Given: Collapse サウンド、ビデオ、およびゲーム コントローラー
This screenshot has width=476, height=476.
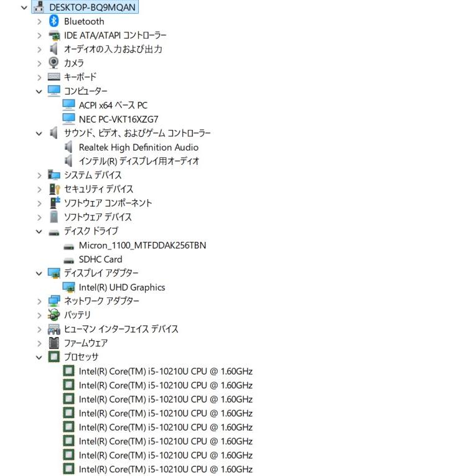Looking at the screenshot, I should tap(39, 133).
